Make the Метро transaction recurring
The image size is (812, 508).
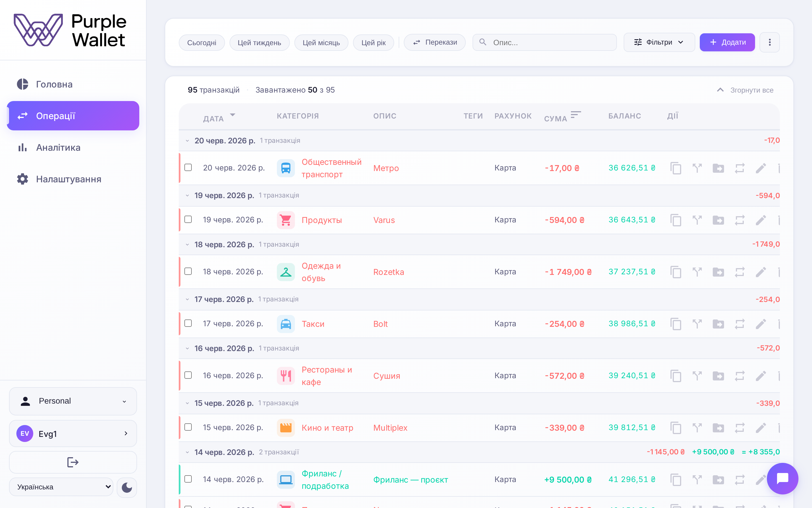740,168
